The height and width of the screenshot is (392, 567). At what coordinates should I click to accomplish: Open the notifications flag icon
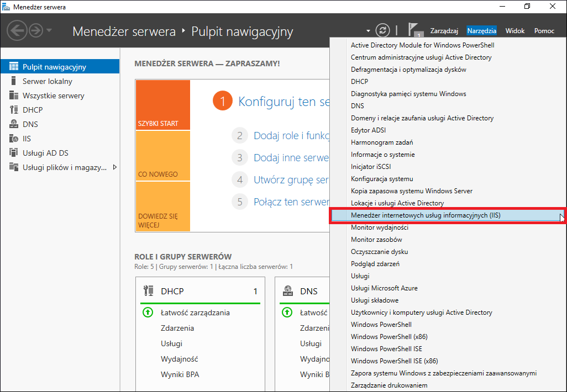pyautogui.click(x=414, y=30)
